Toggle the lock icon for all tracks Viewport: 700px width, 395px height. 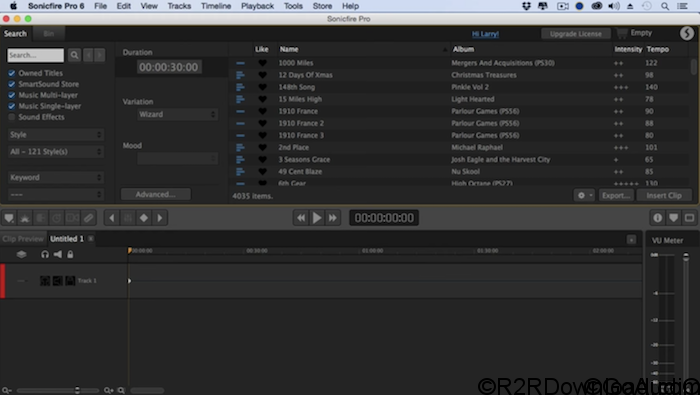tap(70, 254)
